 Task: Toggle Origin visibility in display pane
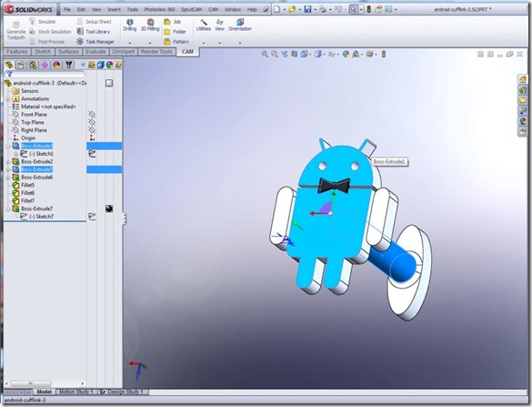coord(92,137)
